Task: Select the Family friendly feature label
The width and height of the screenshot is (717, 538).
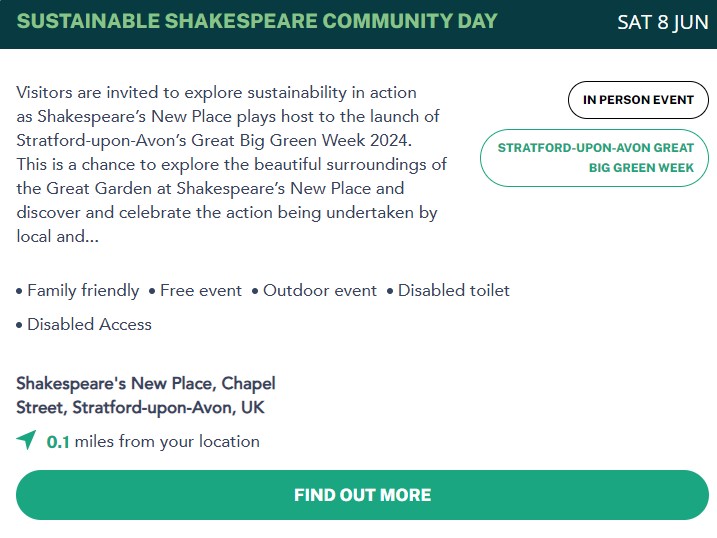Action: (83, 290)
